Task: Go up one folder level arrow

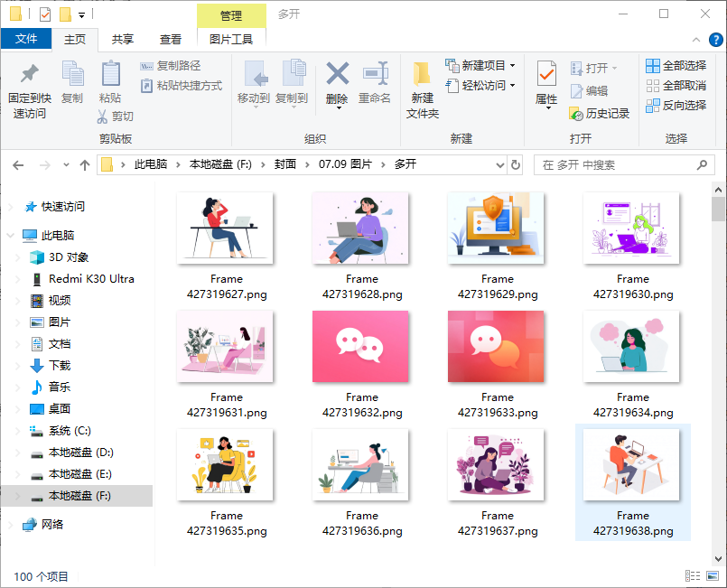Action: [x=84, y=165]
